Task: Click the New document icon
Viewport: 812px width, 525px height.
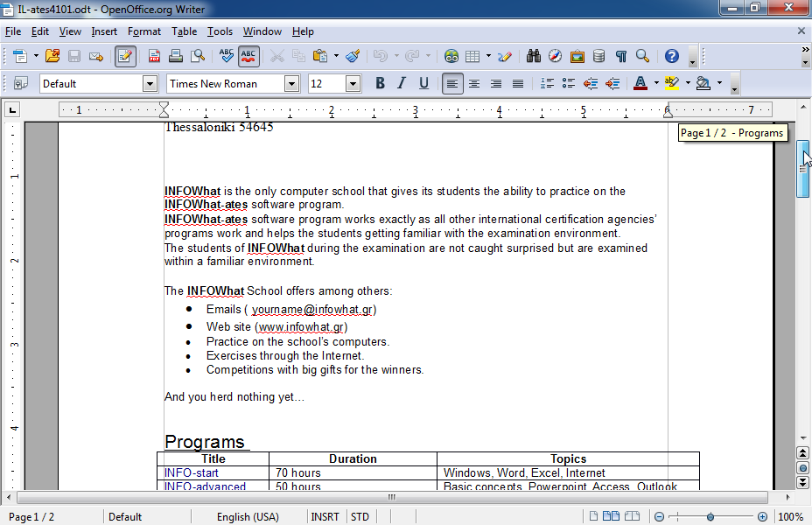Action: tap(19, 56)
